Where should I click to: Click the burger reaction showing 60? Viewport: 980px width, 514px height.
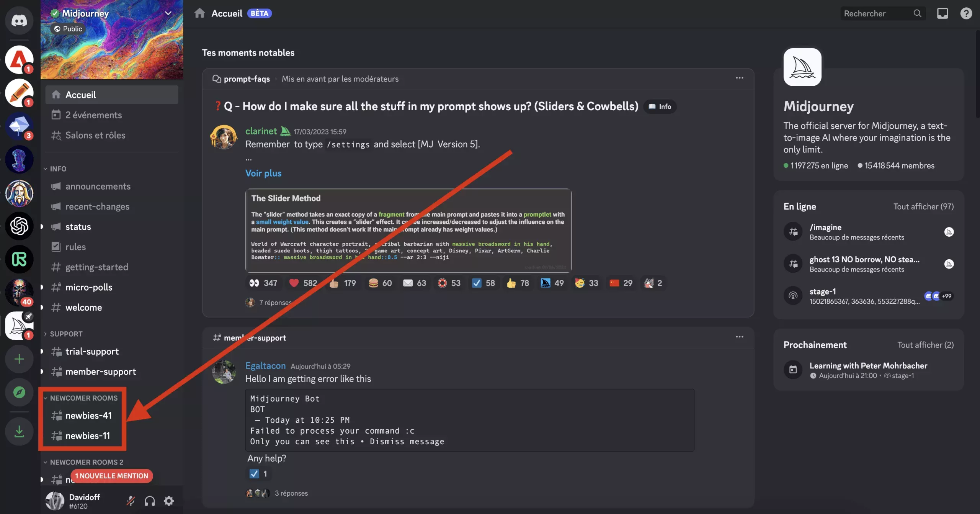click(x=380, y=283)
